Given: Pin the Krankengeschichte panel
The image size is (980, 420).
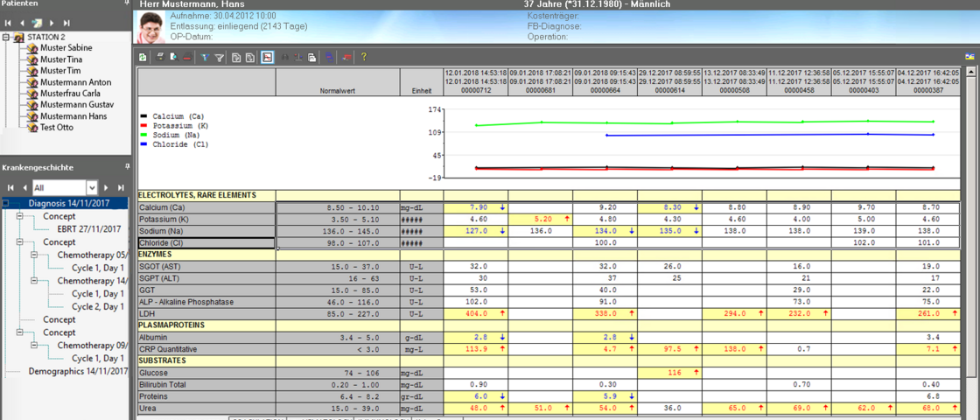Looking at the screenshot, I should (127, 167).
